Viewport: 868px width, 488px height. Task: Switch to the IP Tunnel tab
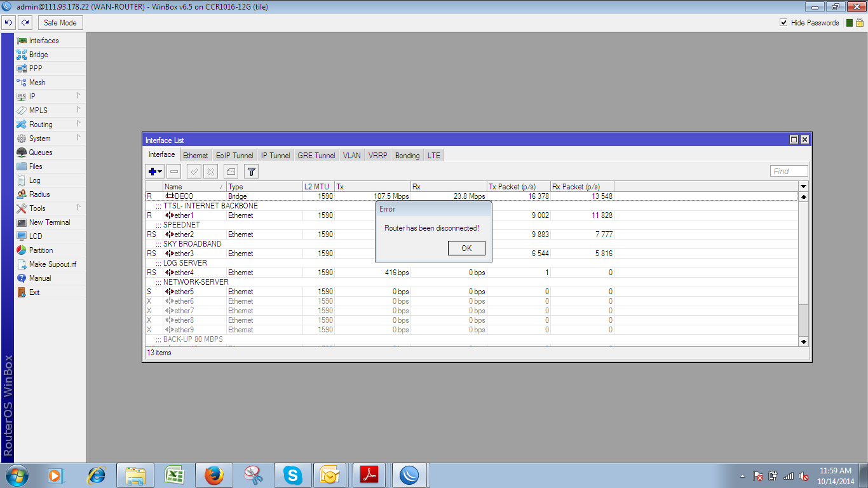coord(276,155)
